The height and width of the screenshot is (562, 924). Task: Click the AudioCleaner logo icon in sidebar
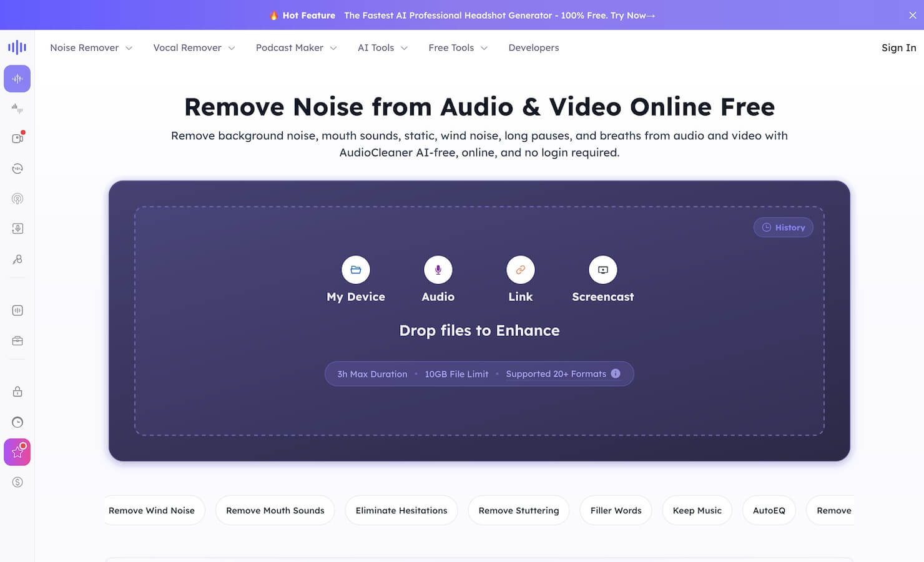pyautogui.click(x=17, y=47)
